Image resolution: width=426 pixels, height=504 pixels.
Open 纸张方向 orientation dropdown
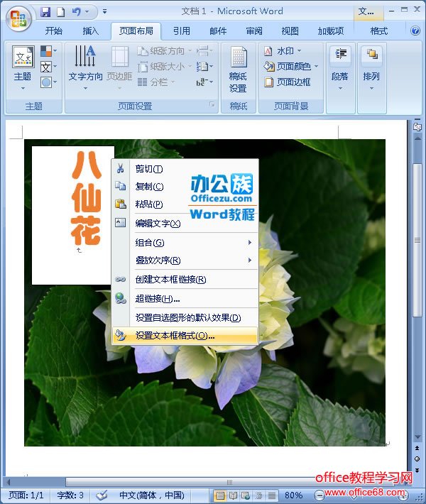point(164,51)
